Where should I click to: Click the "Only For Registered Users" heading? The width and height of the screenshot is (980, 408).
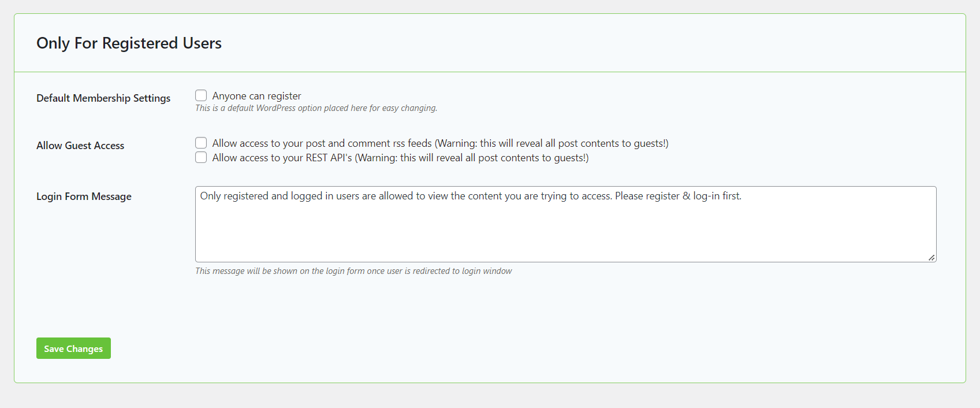129,43
